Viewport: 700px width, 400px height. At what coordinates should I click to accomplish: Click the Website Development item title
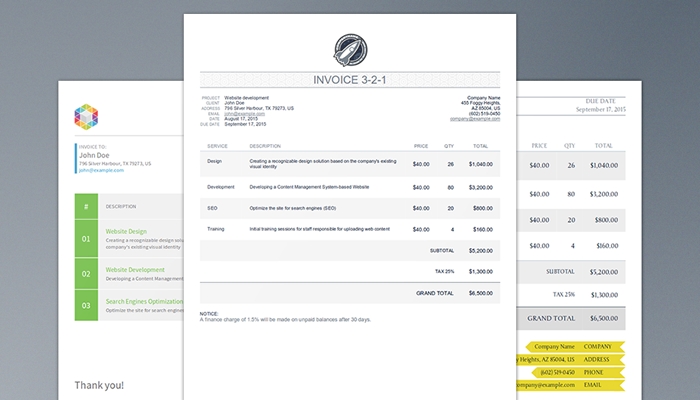(x=135, y=269)
